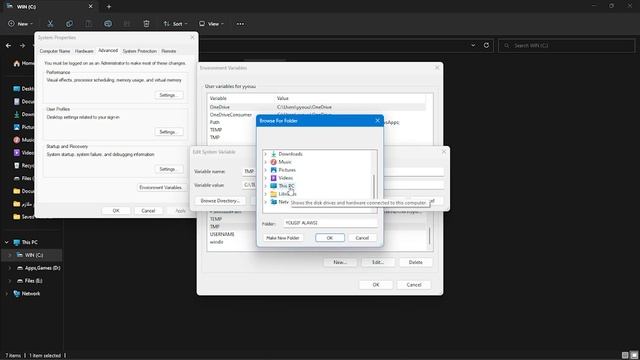Viewport: 640px width, 360px height.
Task: Open the Sort dropdown in Explorer toolbar
Action: [176, 24]
